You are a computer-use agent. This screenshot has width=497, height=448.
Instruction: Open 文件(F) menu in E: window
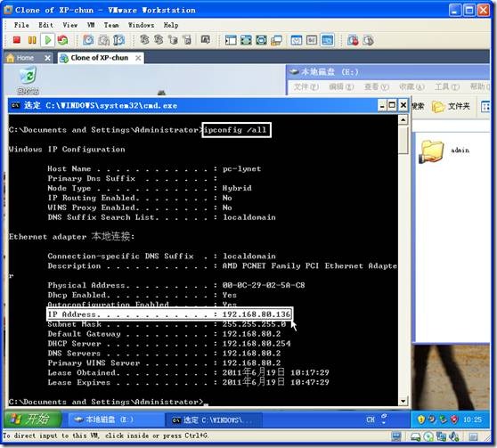click(306, 86)
